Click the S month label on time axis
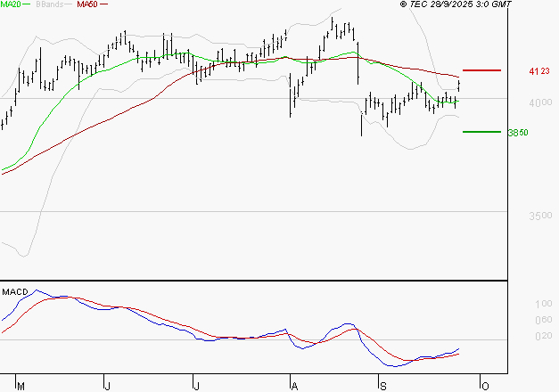Screen dimensions: 559x392 click(x=382, y=387)
